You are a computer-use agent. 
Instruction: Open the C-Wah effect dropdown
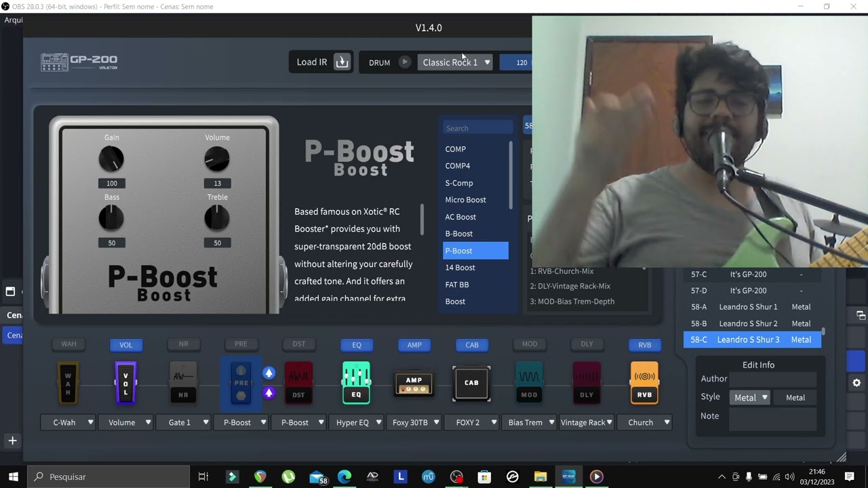pos(68,422)
